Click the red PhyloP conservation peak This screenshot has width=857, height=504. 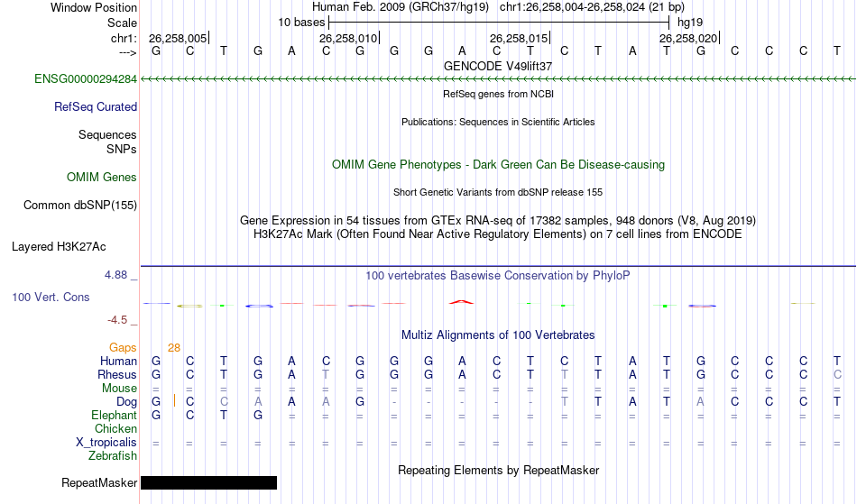point(461,301)
